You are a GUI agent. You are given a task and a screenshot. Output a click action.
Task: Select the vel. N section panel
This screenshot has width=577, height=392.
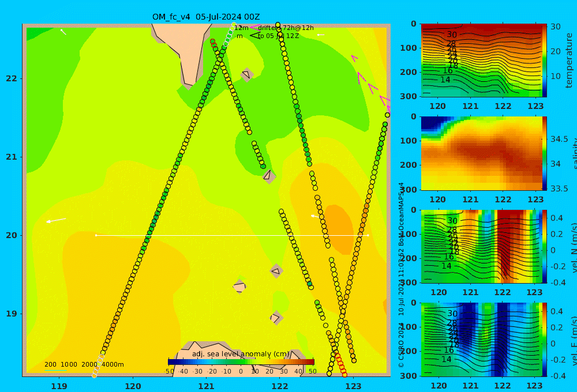click(x=481, y=246)
